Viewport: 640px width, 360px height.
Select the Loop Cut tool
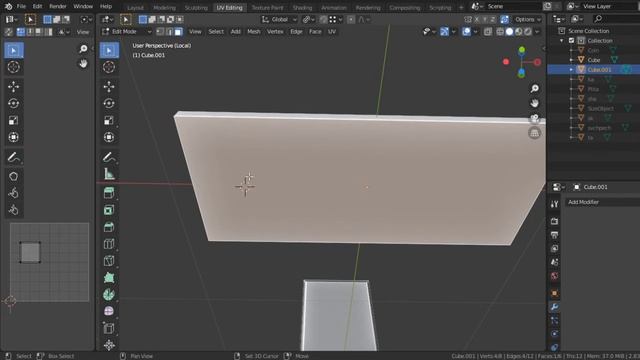(109, 244)
